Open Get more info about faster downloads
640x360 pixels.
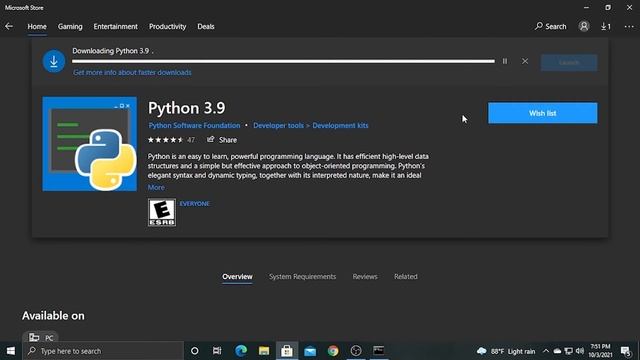(x=132, y=73)
